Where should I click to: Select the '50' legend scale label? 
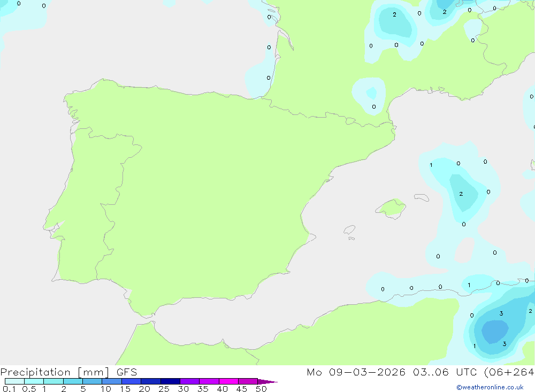click(x=261, y=389)
